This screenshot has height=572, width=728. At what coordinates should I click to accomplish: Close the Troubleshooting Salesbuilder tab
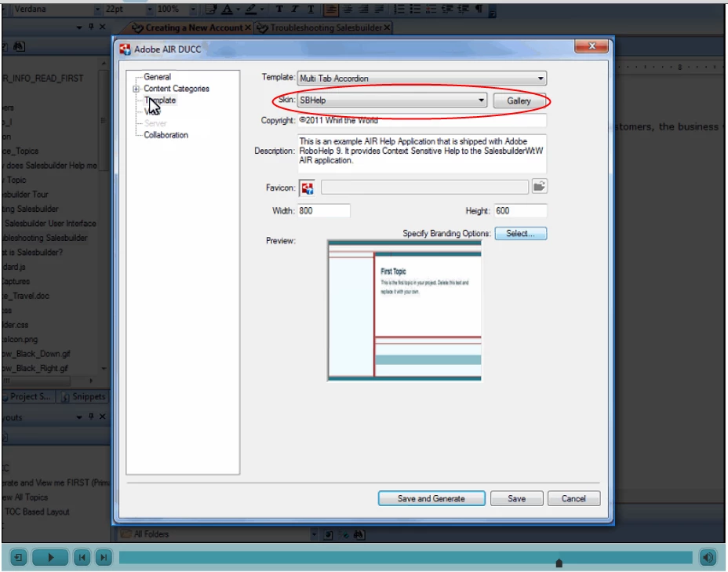point(387,28)
